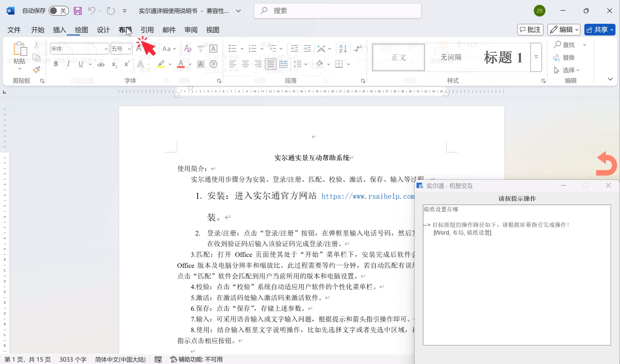
Task: Click the top search box
Action: coord(337,11)
